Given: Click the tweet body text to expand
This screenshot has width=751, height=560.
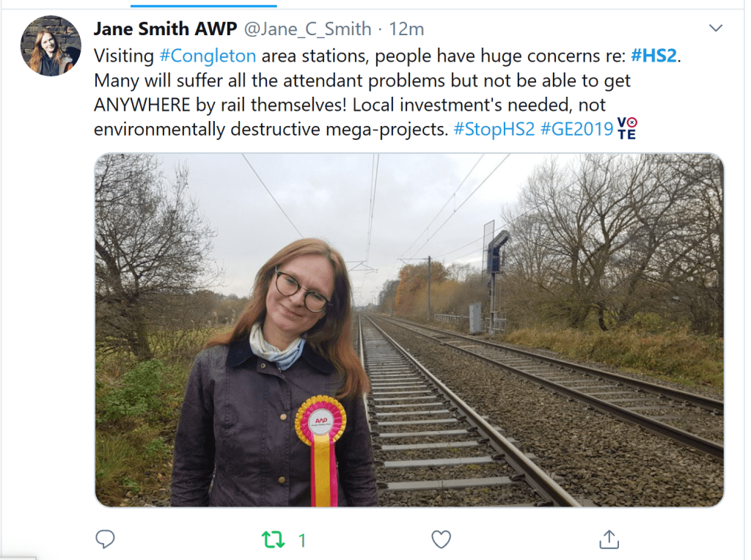Looking at the screenshot, I should pyautogui.click(x=387, y=92).
